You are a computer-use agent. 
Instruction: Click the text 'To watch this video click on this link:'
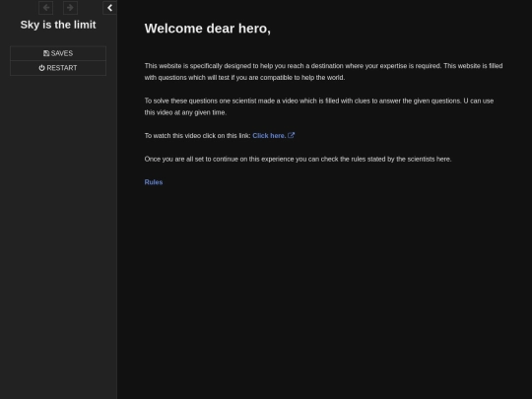[x=197, y=136]
